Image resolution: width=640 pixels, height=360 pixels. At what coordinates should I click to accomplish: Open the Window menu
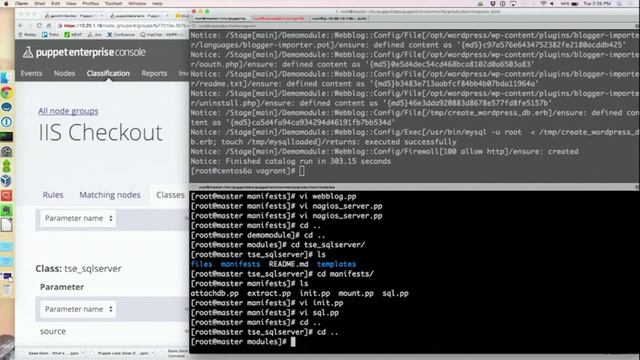pyautogui.click(x=137, y=3)
